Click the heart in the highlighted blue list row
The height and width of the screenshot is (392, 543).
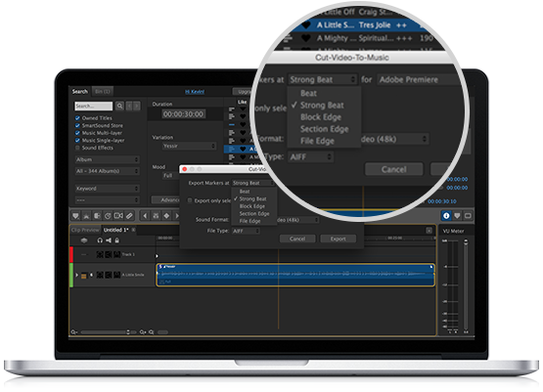(243, 150)
